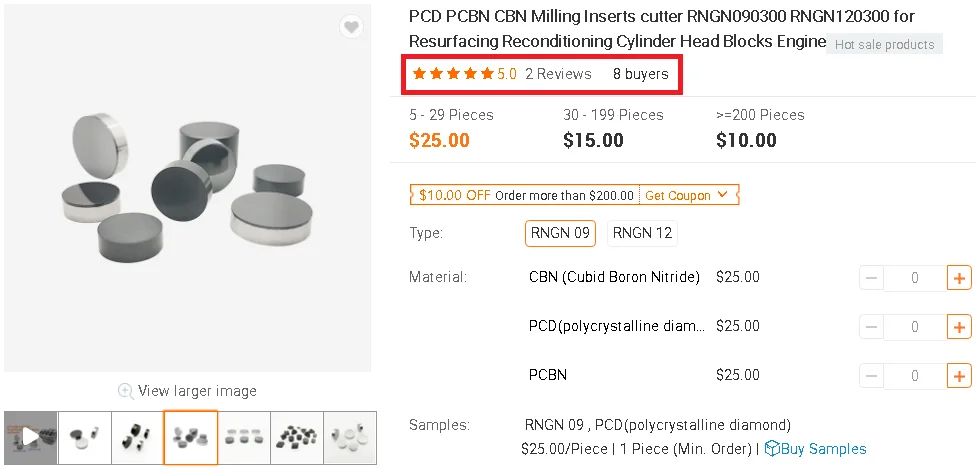This screenshot has height=469, width=976.
Task: Click the heart favorite icon on product image
Action: [351, 28]
